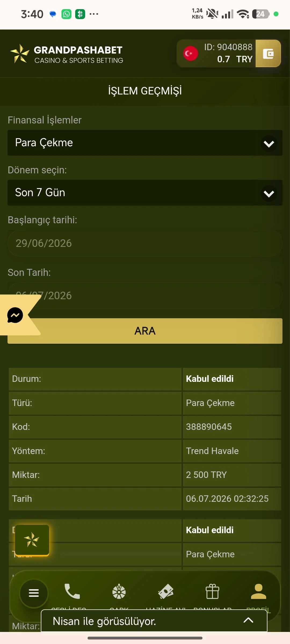The image size is (290, 644).
Task: Select the Son Tarih date field
Action: (x=145, y=296)
